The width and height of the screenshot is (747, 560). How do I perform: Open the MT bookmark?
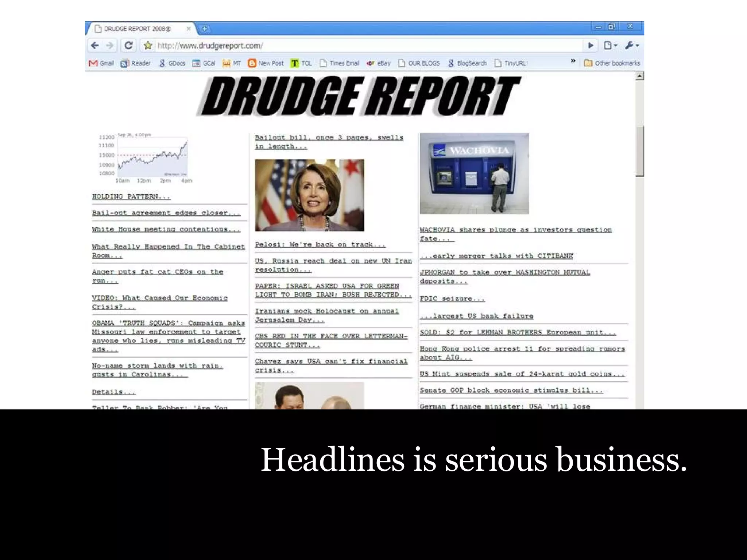pyautogui.click(x=232, y=63)
